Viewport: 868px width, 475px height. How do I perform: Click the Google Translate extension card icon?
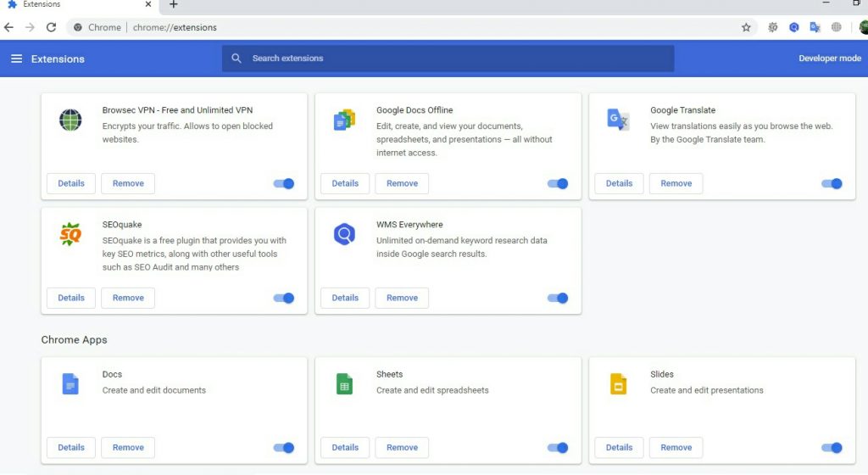pyautogui.click(x=618, y=120)
